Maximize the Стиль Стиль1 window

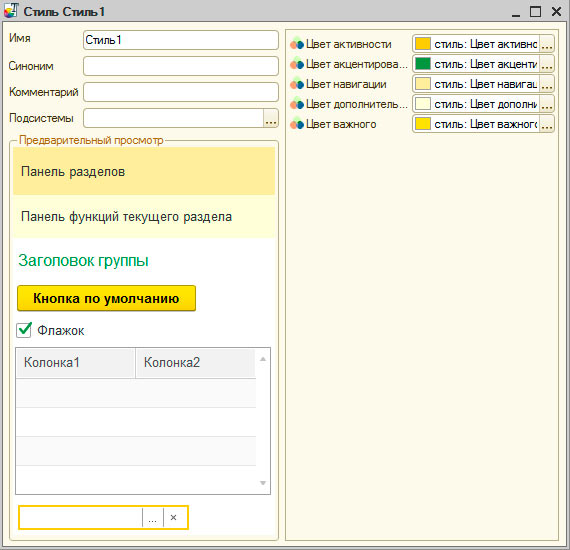tap(535, 11)
